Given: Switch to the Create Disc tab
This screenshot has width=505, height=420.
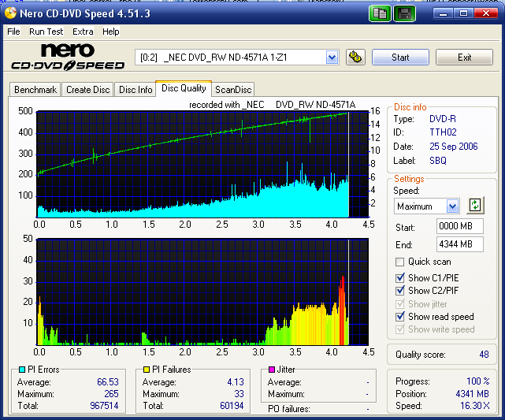Looking at the screenshot, I should [87, 90].
